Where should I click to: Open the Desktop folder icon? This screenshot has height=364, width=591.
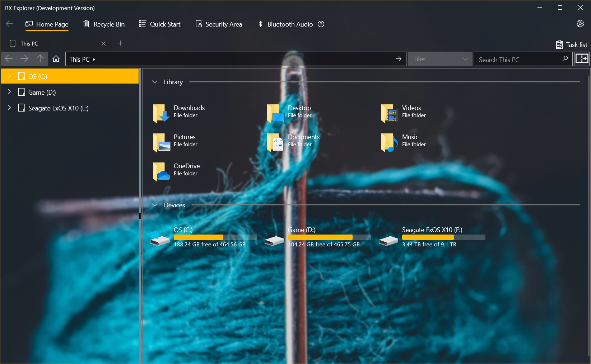pos(275,113)
